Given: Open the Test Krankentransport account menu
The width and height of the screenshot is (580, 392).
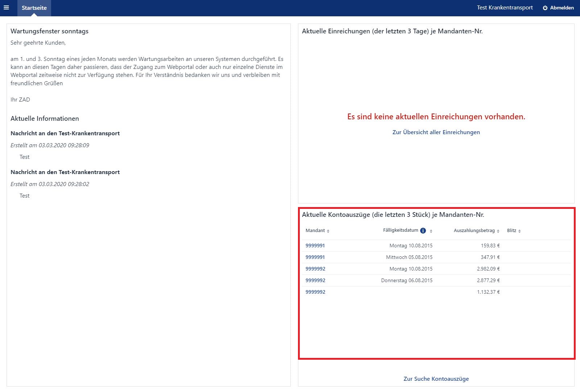Looking at the screenshot, I should (505, 8).
